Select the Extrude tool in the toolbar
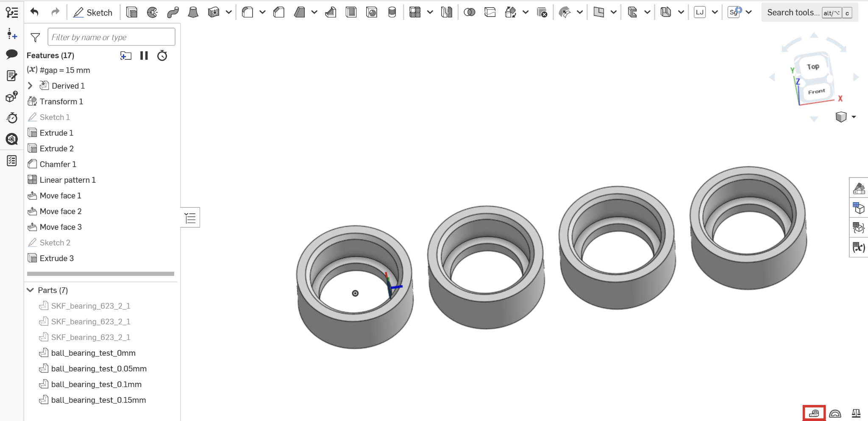 (132, 12)
